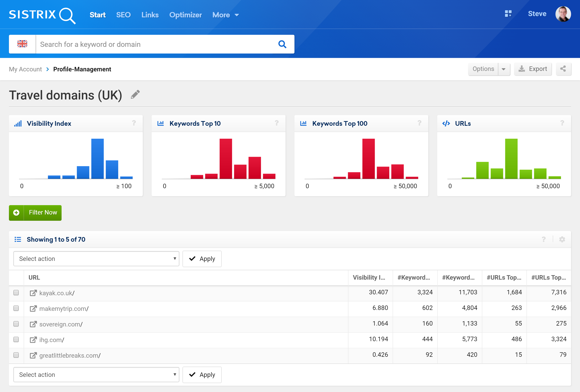Tick the kayak.co.uk row checkbox

(x=16, y=293)
